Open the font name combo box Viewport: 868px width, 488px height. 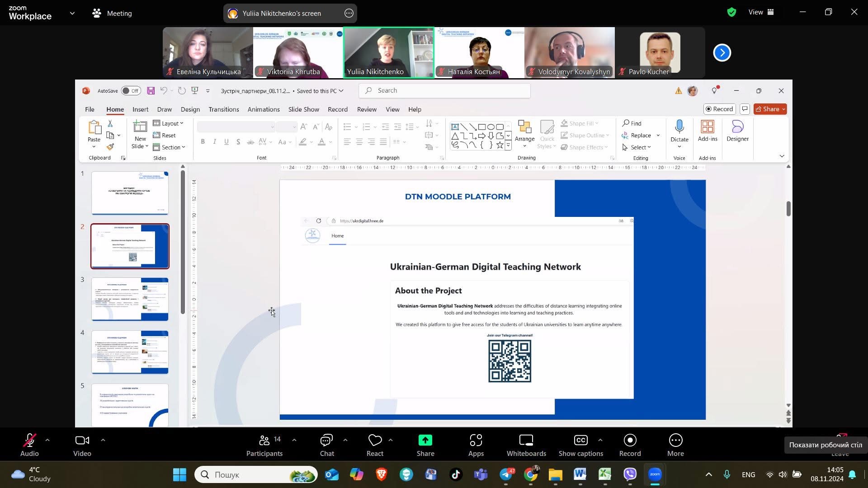click(x=236, y=127)
